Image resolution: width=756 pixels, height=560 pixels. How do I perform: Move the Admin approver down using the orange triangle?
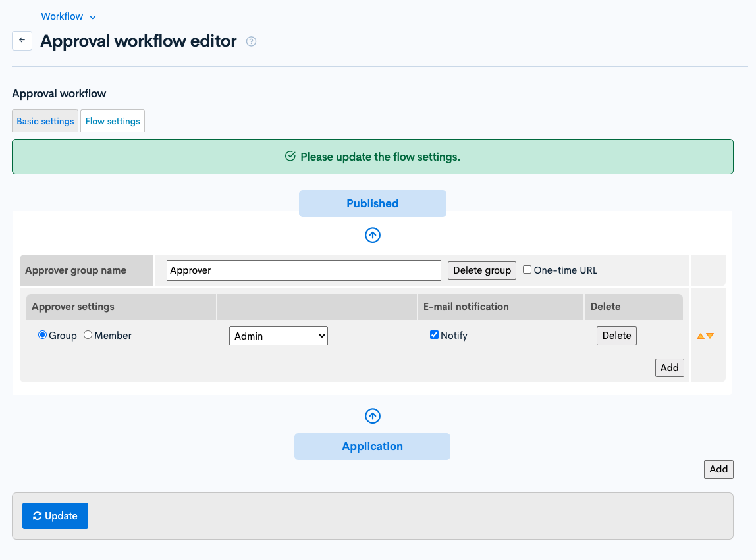709,335
